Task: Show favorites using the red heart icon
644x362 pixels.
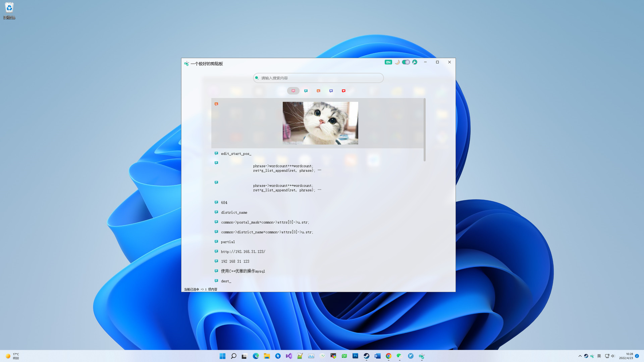Action: click(343, 91)
